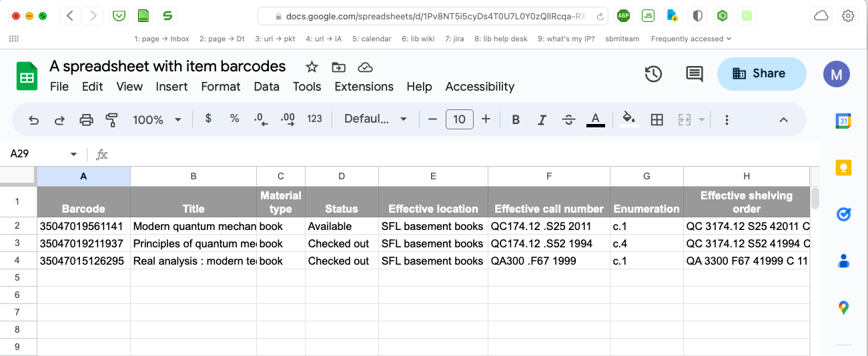This screenshot has height=356, width=868.
Task: Open browser settings gear icon
Action: [x=848, y=15]
